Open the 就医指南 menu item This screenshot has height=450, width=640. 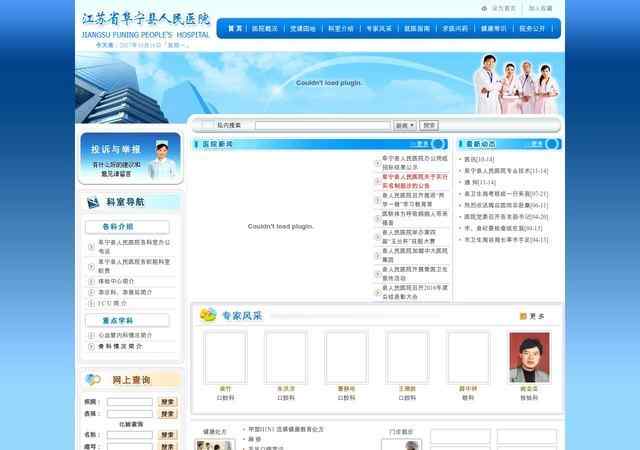point(417,29)
